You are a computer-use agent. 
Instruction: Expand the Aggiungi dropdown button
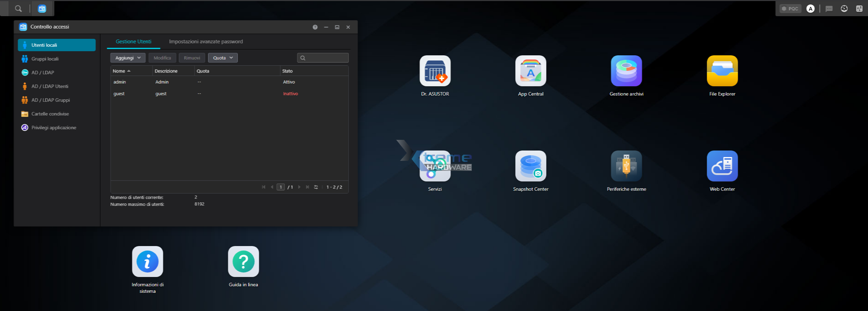[x=128, y=58]
